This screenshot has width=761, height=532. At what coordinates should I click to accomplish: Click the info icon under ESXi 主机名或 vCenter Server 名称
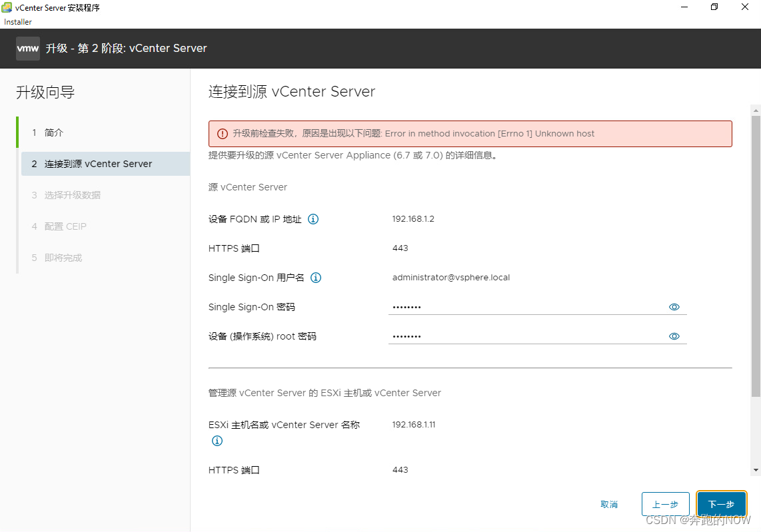(217, 441)
